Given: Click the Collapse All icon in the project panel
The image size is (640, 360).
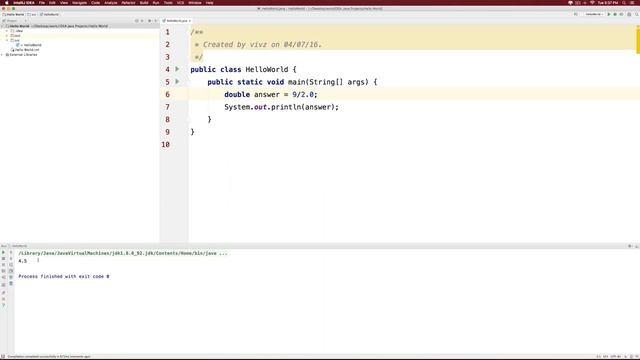Looking at the screenshot, I should 142,20.
